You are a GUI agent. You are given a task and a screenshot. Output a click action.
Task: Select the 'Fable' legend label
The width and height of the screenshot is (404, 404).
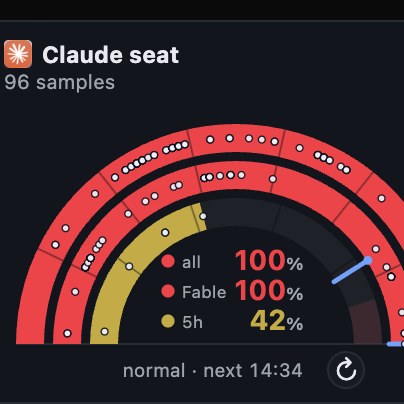(x=204, y=292)
